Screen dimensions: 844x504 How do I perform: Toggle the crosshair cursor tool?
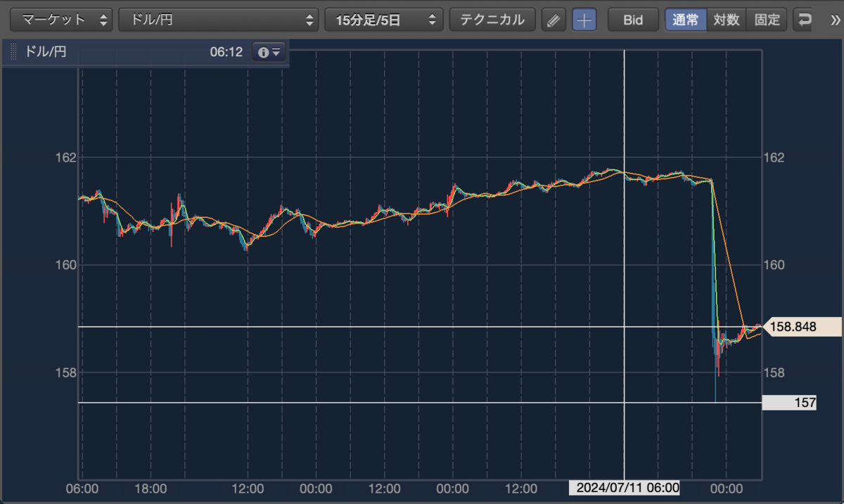(x=584, y=20)
